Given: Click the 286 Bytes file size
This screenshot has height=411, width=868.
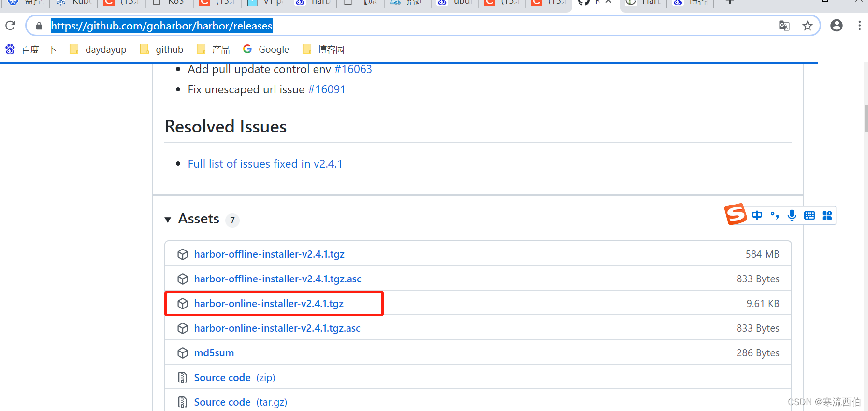Looking at the screenshot, I should (758, 353).
